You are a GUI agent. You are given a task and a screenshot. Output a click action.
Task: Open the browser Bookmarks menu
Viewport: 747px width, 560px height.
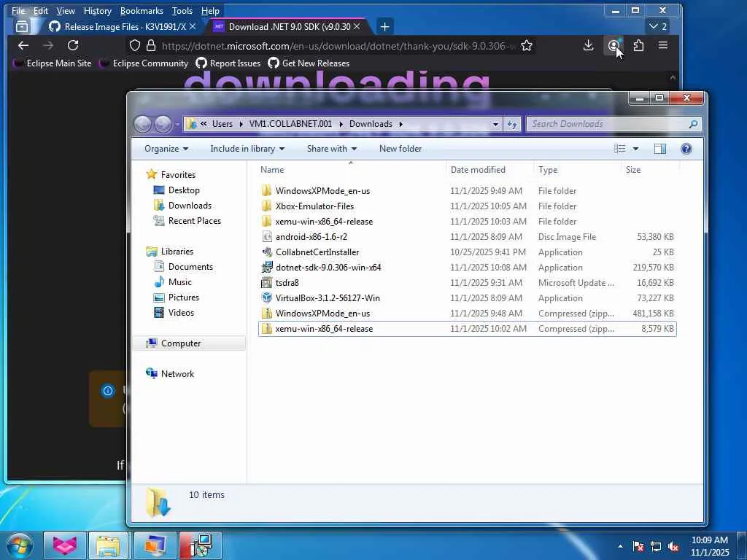[142, 10]
